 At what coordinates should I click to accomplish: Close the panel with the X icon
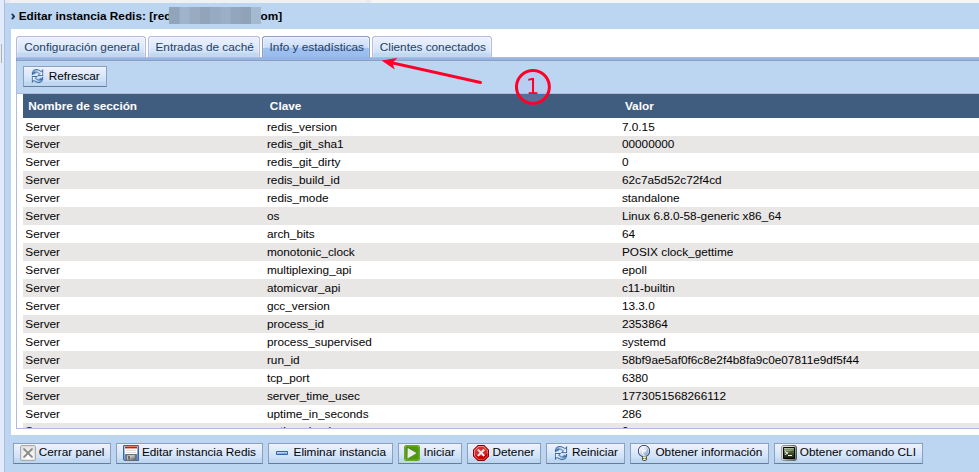pos(27,453)
